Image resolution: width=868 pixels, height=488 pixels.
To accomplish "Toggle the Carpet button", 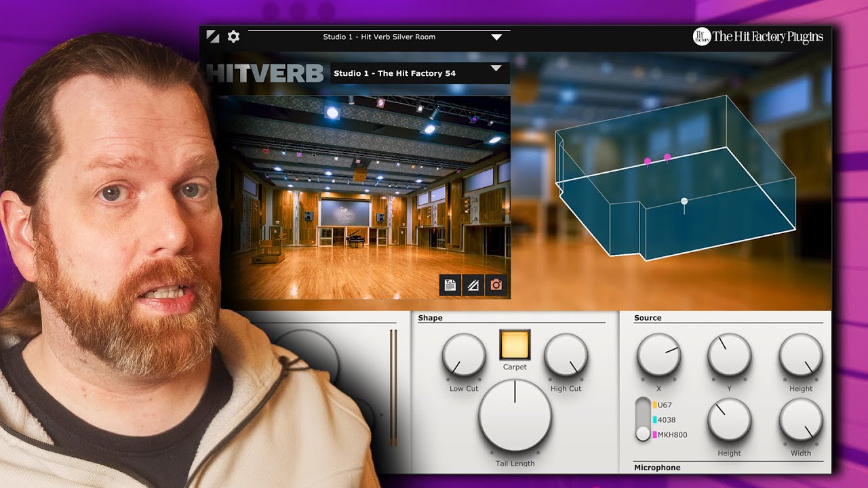I will point(515,344).
